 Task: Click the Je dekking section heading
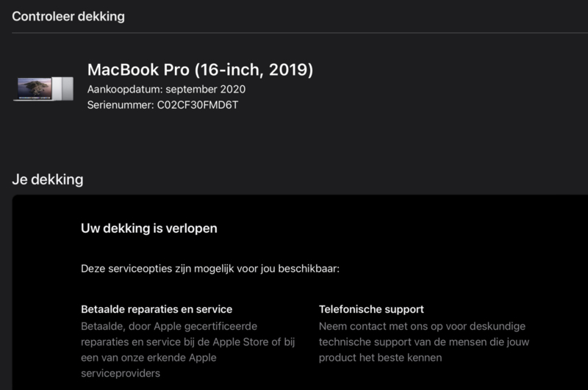[x=48, y=179]
